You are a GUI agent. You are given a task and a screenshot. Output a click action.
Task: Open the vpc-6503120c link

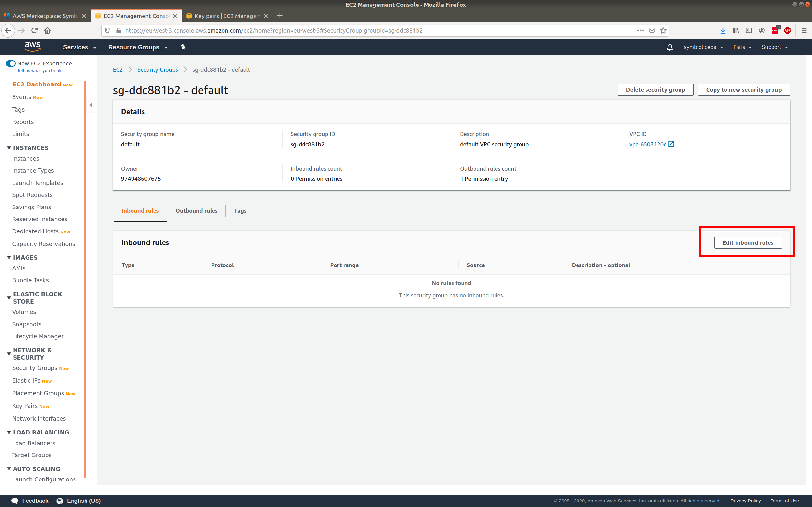(x=648, y=144)
